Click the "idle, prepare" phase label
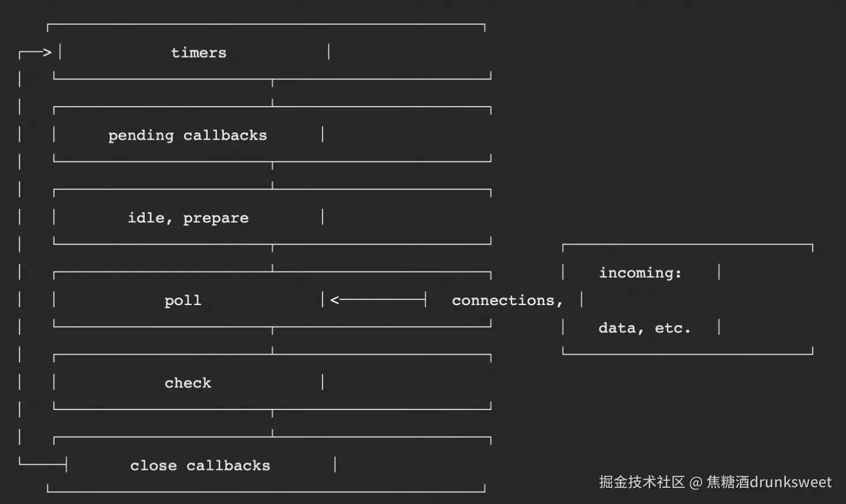Image resolution: width=846 pixels, height=504 pixels. coord(188,218)
